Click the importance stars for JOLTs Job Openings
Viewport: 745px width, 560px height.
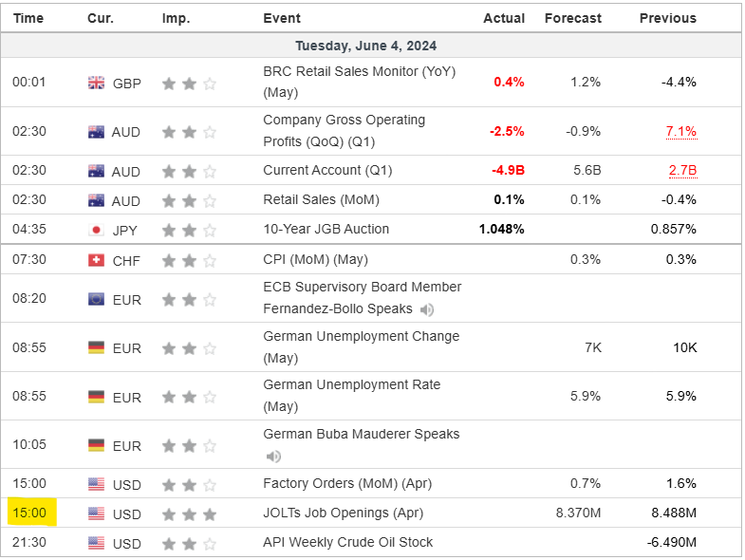click(189, 514)
